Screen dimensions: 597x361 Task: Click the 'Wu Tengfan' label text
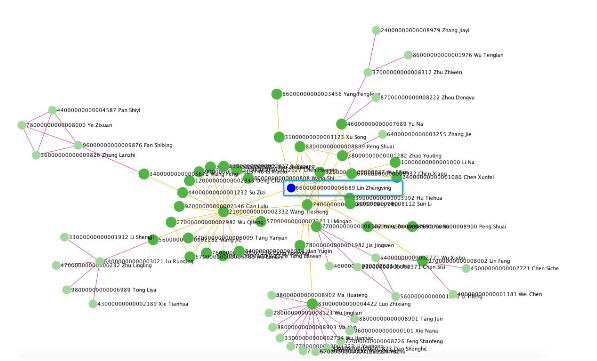487,55
